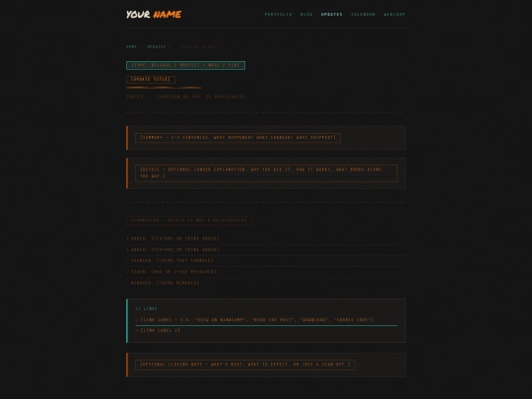Image resolution: width=532 pixels, height=399 pixels.
Task: Click the Changed: thing that changed entry
Action: click(266, 260)
